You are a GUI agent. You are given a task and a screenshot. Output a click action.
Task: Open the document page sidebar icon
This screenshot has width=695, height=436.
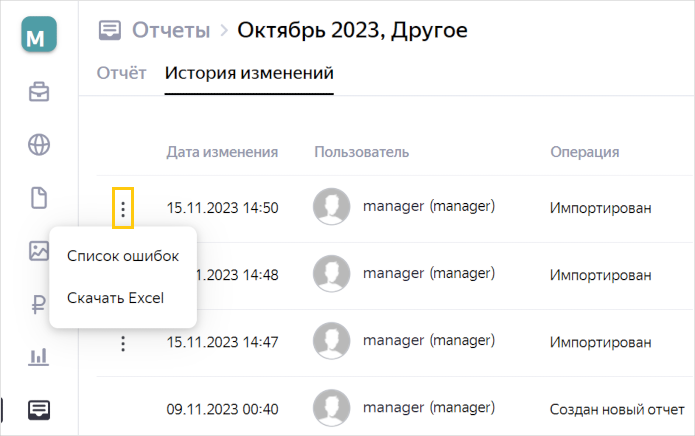(x=39, y=198)
